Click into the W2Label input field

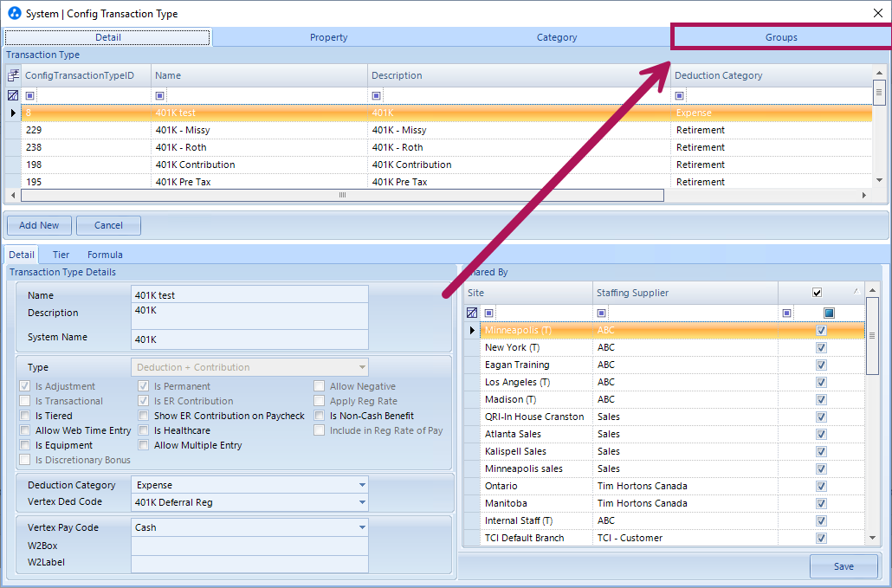tap(249, 562)
